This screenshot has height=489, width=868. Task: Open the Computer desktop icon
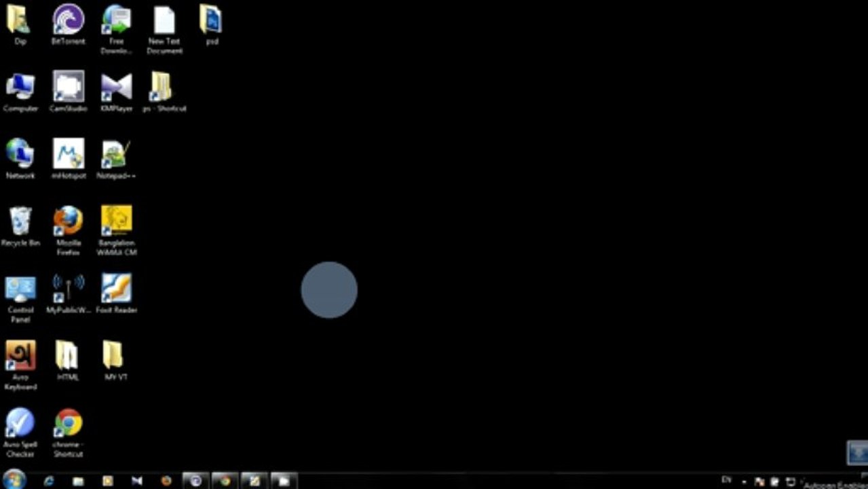pyautogui.click(x=20, y=92)
